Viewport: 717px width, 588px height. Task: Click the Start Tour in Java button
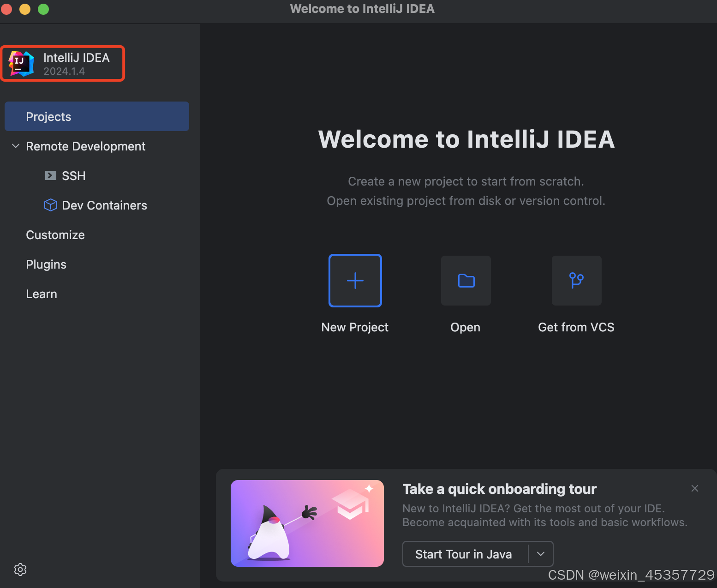coord(463,554)
